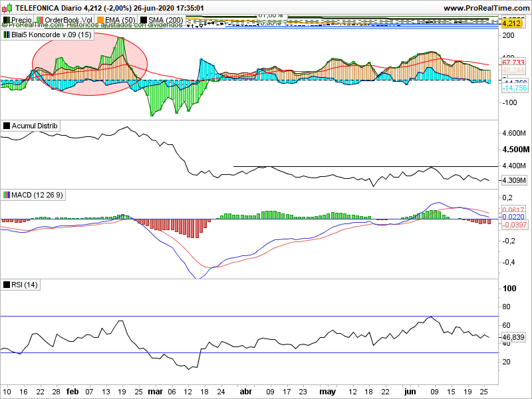Click the bold 4.500M axis label
The width and height of the screenshot is (532, 399).
[516, 150]
